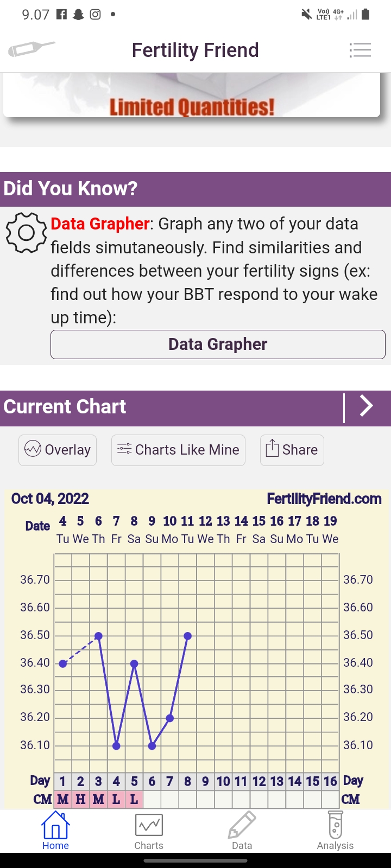
Task: Expand Current Chart with right chevron
Action: point(367,406)
